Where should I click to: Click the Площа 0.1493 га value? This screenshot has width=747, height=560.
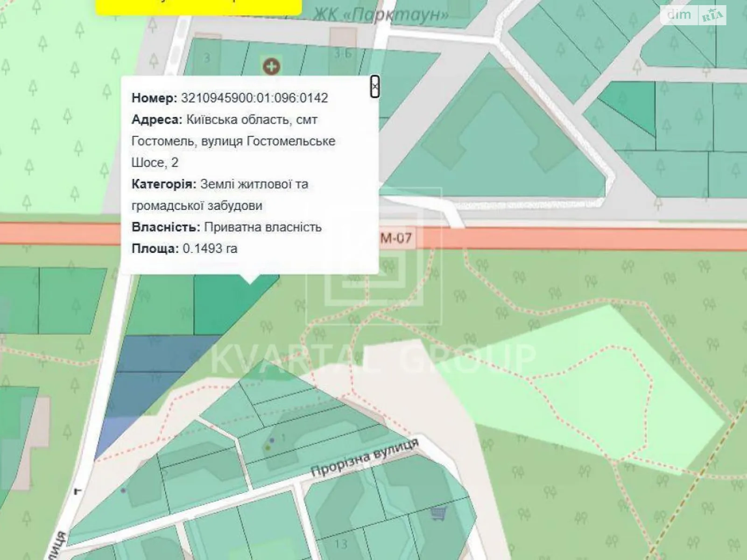210,248
